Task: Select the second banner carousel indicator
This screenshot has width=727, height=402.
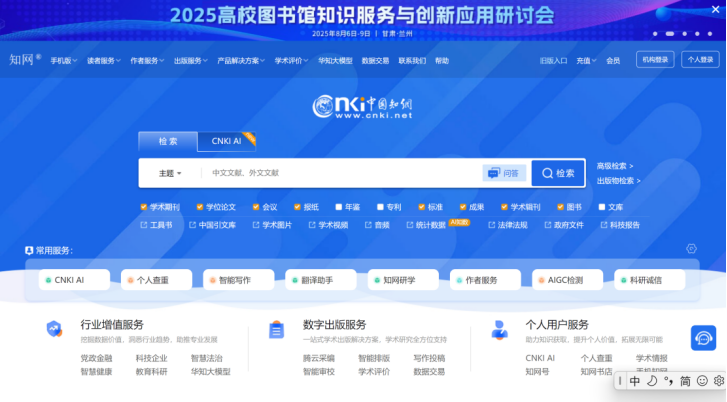Action: (670, 33)
